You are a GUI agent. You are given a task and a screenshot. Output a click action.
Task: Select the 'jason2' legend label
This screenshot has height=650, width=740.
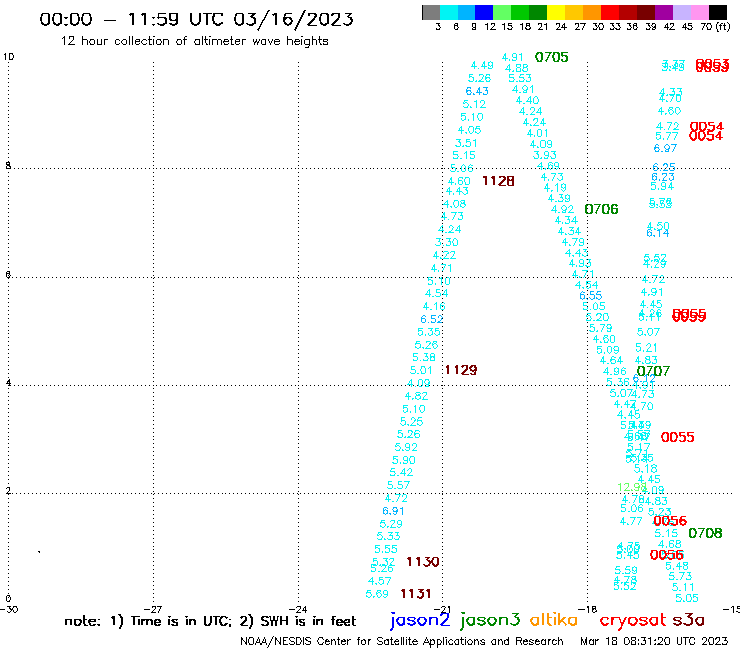(420, 620)
